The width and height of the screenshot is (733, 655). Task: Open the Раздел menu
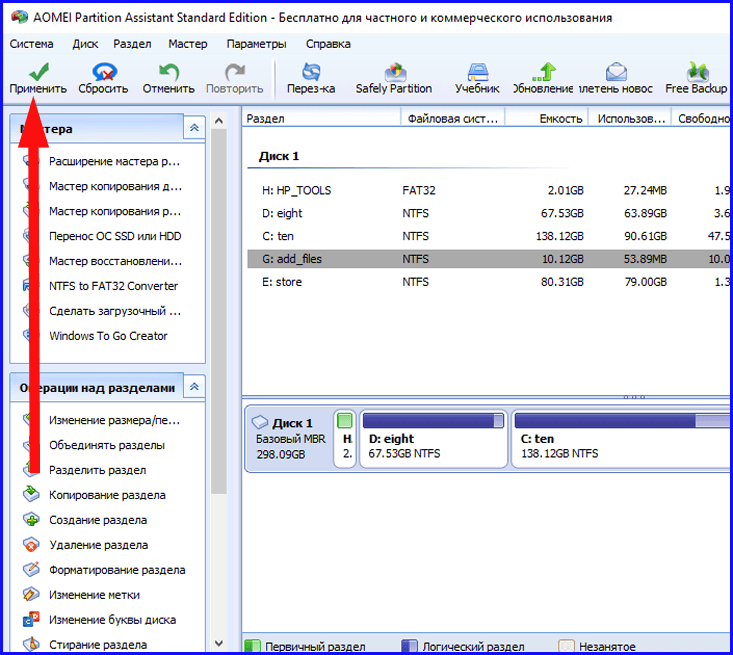(132, 44)
